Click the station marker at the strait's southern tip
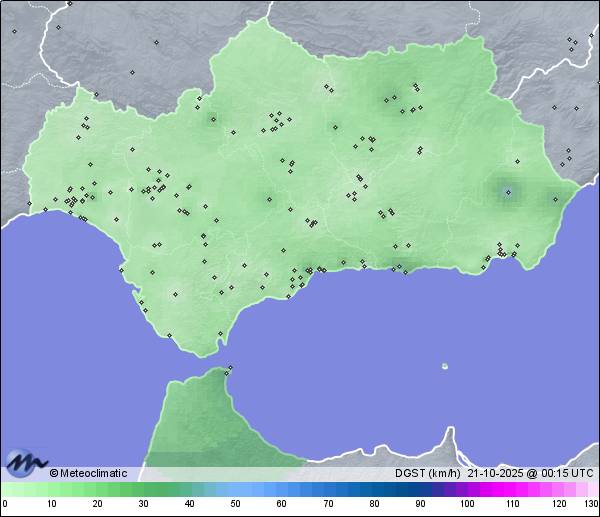 tap(231, 369)
